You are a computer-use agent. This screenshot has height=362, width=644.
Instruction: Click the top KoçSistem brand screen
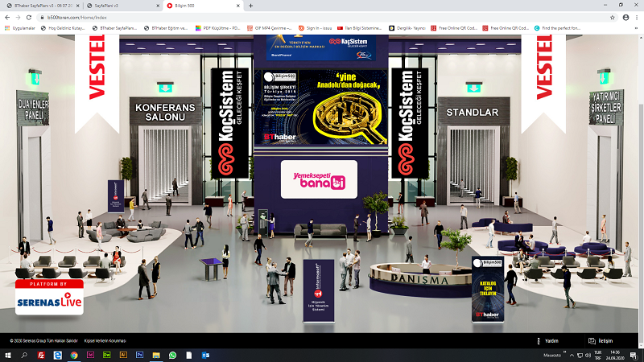(320, 47)
